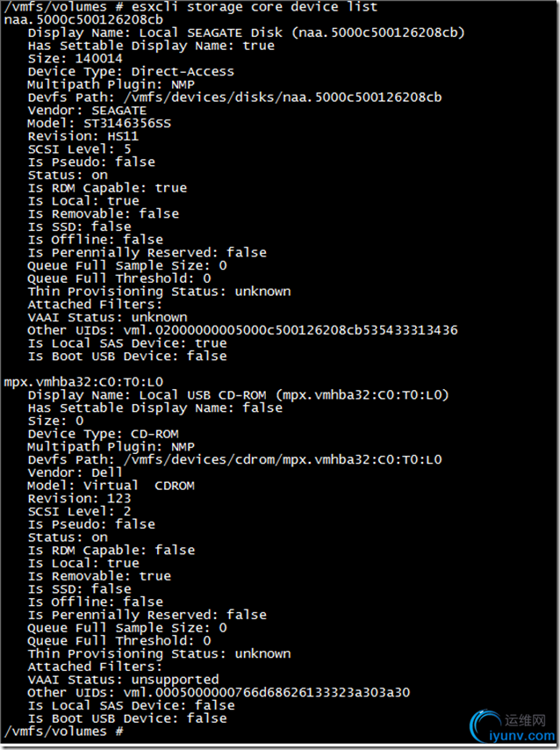Viewport: 560px width, 750px height.
Task: Click the Model: ST3146356SS line
Action: 99,123
